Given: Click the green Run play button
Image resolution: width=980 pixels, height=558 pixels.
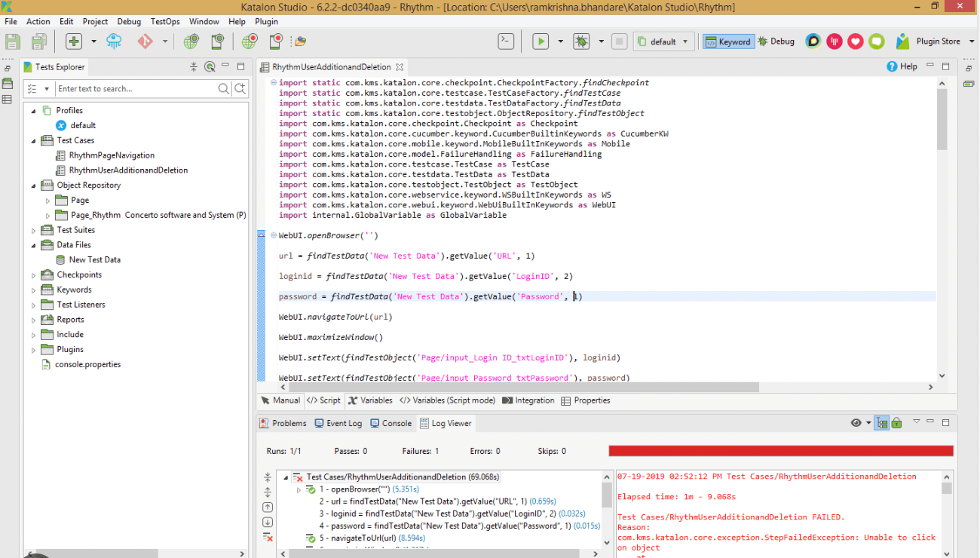Looking at the screenshot, I should (x=541, y=41).
